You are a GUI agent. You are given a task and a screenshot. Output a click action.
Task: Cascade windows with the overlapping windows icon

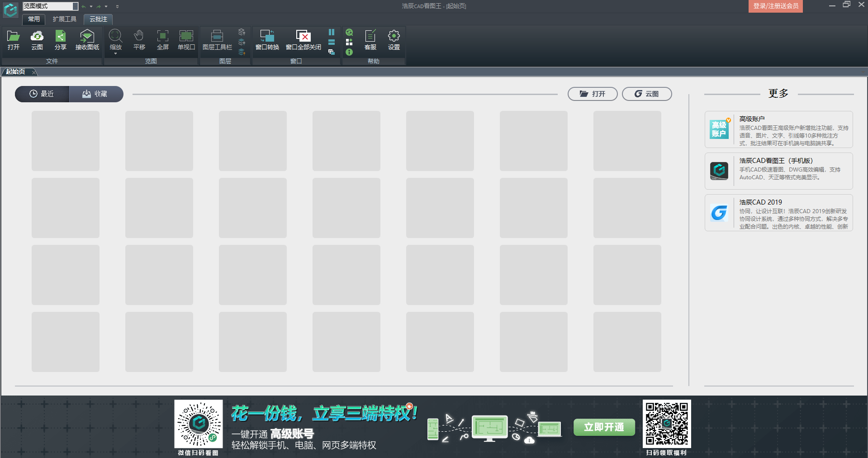(332, 52)
